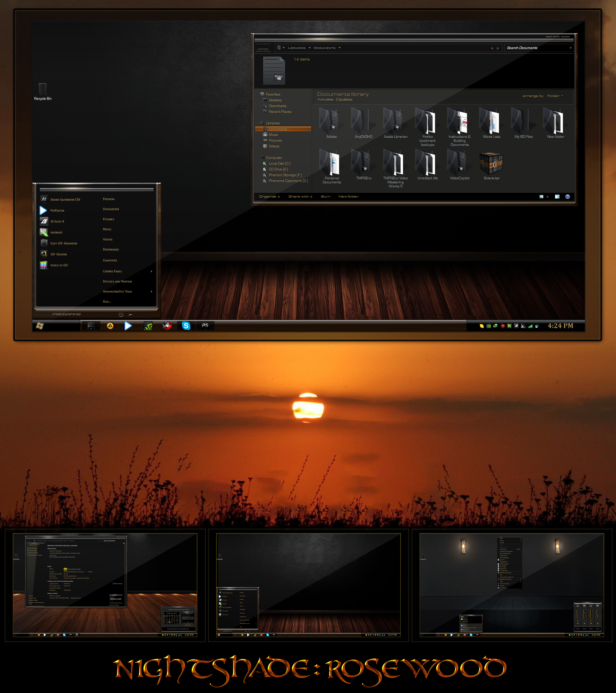Open the Documents breadcrumb dropdown arrow

pos(339,48)
